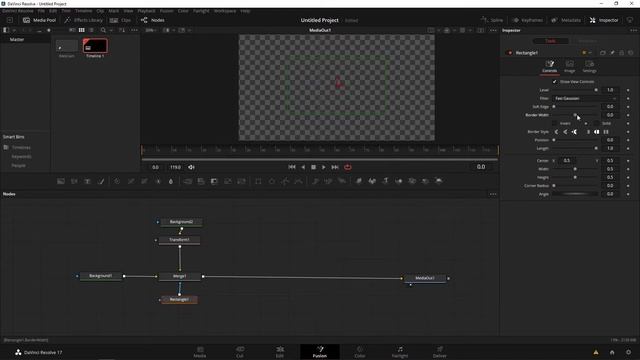The width and height of the screenshot is (640, 360).
Task: Go to first frame button
Action: click(x=292, y=167)
